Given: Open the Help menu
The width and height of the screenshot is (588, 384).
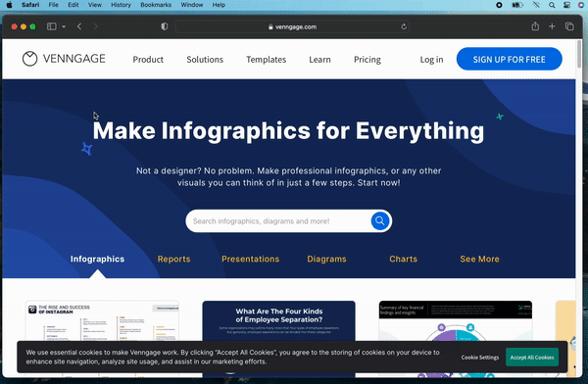Looking at the screenshot, I should pyautogui.click(x=219, y=5).
